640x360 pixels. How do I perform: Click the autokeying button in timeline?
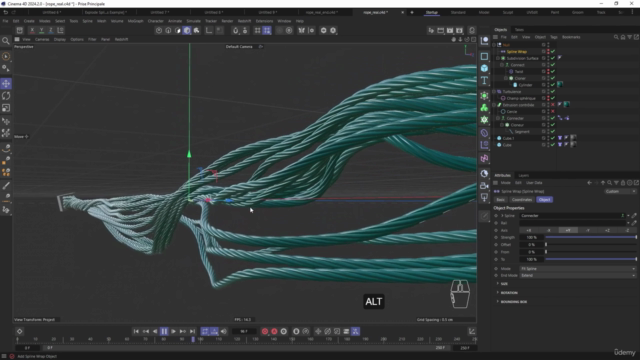coord(274,331)
